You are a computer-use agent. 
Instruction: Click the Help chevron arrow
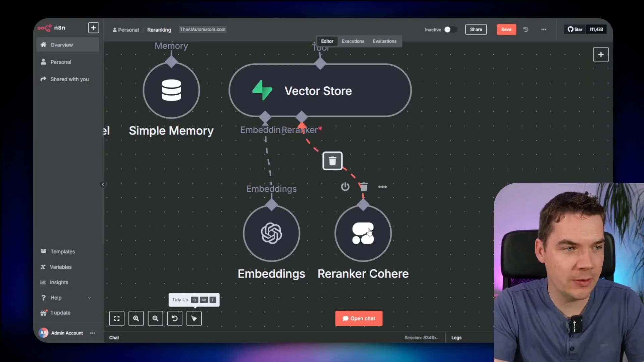pos(90,298)
